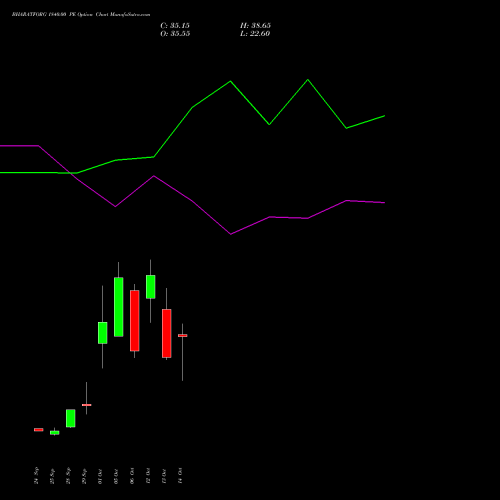Click the small red candle above 24 Sep
The width and height of the screenshot is (500, 500).
[x=39, y=430]
